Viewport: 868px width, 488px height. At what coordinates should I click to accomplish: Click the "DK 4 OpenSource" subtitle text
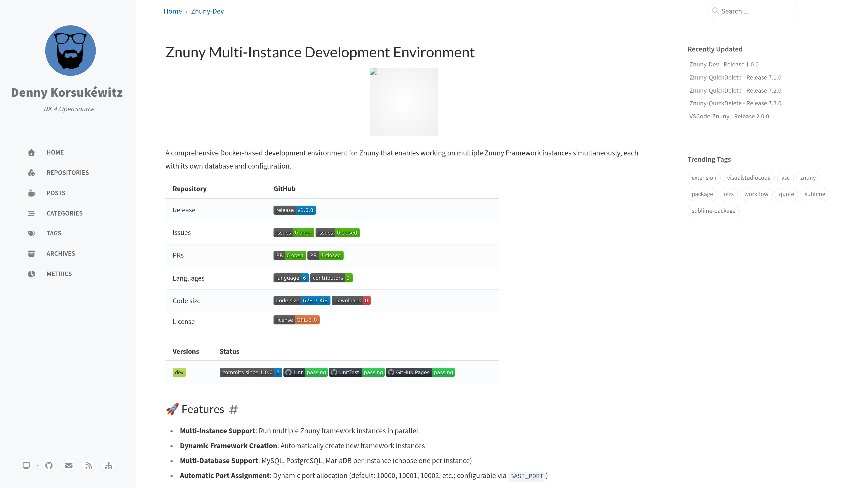tap(69, 109)
